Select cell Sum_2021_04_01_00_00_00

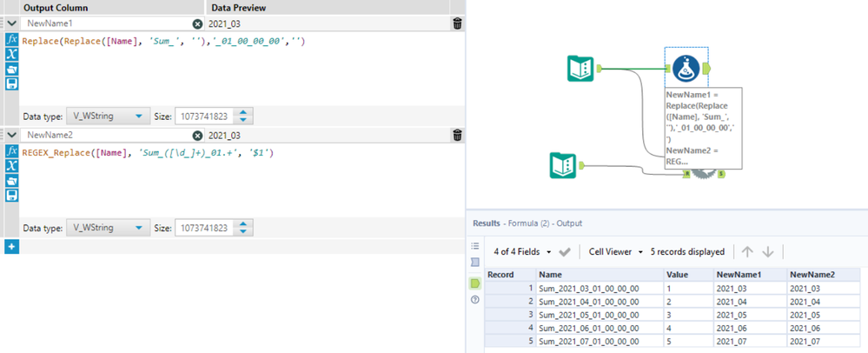[600, 302]
